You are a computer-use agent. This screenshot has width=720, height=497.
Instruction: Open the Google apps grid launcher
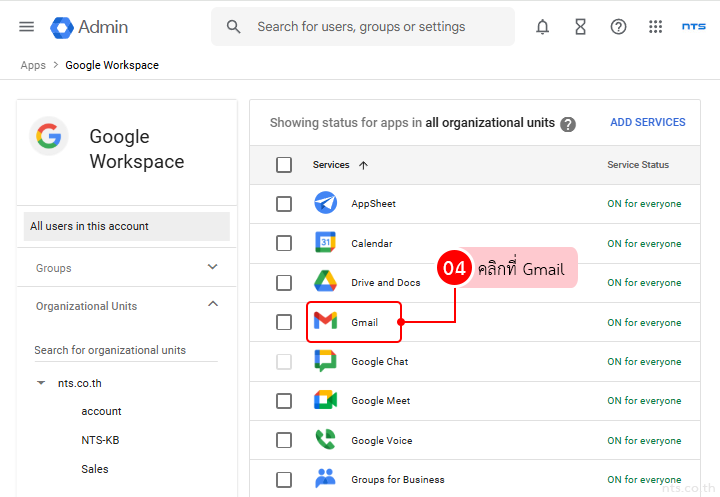coord(655,27)
